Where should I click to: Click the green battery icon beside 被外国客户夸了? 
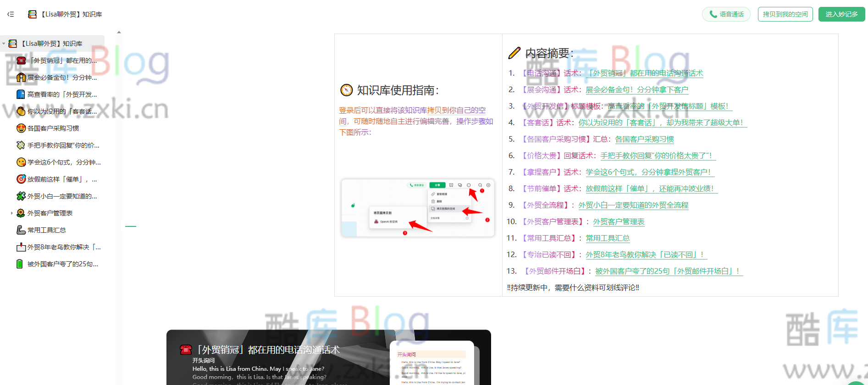[20, 264]
